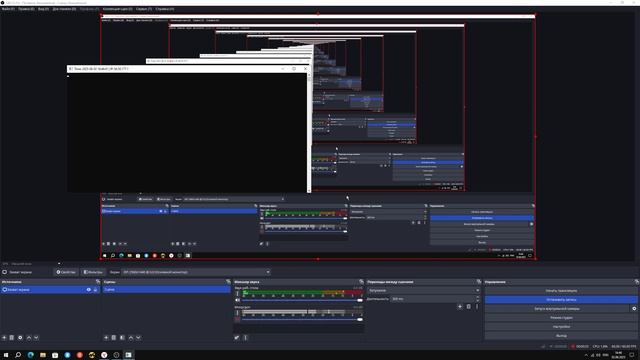Pop out the Scene Transitions dock
The image size is (640, 360).
pyautogui.click(x=479, y=282)
